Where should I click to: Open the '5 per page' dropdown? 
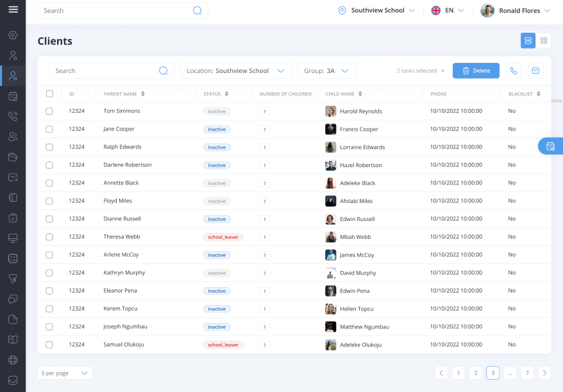click(65, 373)
